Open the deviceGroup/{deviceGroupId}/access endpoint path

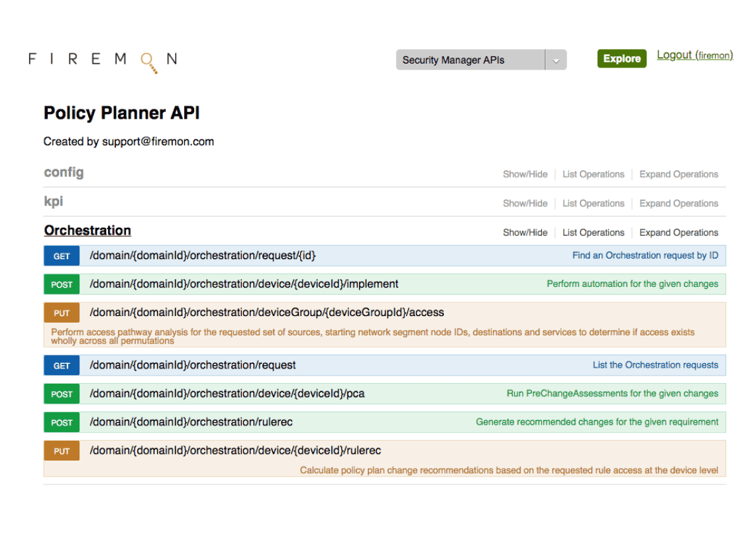click(266, 313)
